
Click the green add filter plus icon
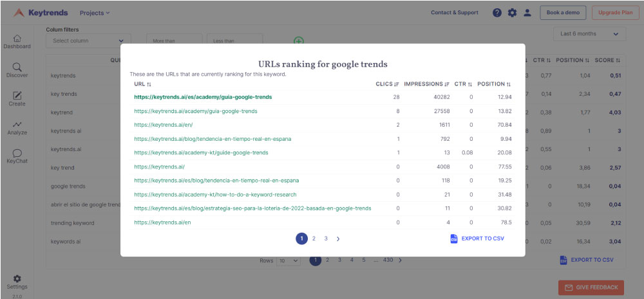299,41
